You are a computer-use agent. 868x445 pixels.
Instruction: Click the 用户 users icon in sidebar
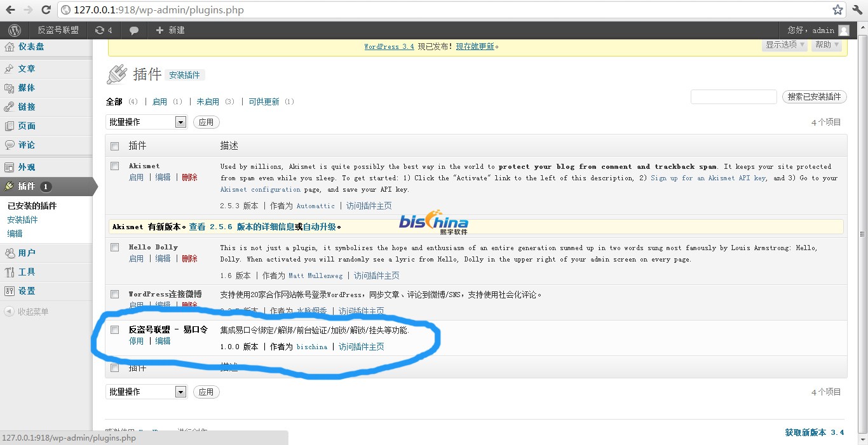tap(10, 253)
